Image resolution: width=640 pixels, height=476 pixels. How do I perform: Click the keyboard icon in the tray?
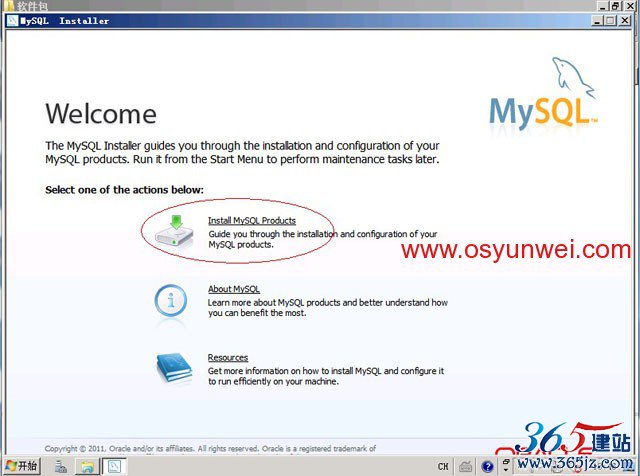(466, 466)
